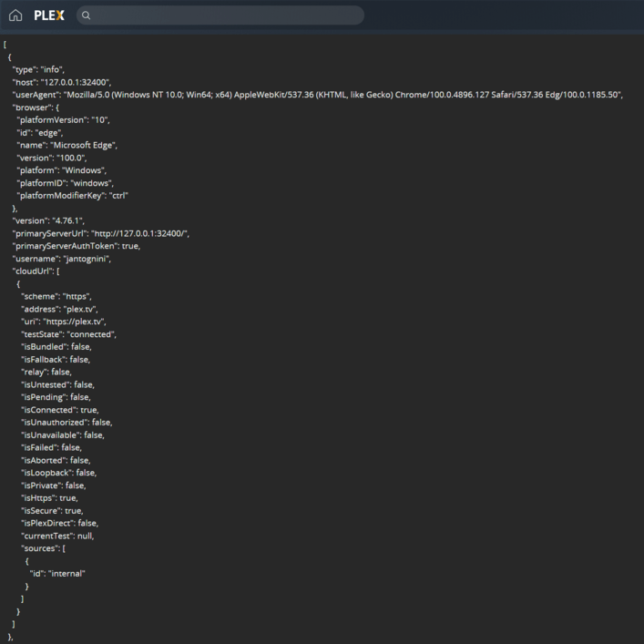
Task: Click "primaryServerAuthToken": true line
Action: [77, 246]
